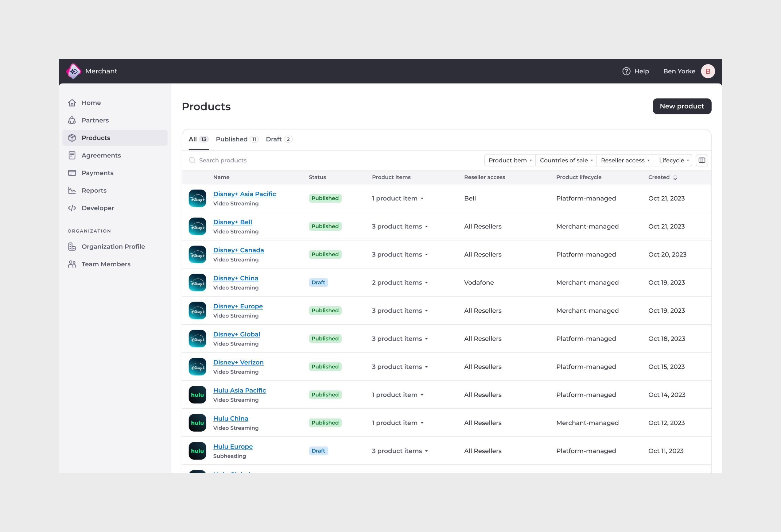Click the Agreements document icon
Image resolution: width=781 pixels, height=532 pixels.
(72, 155)
